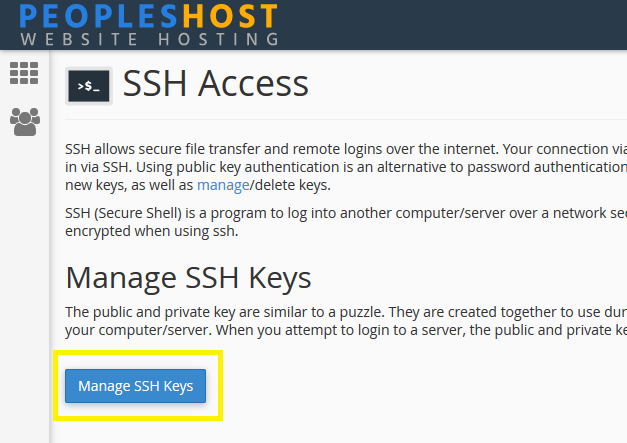Click the 'SSH allows secure file transfer' paragraph
This screenshot has width=627, height=443.
point(346,167)
